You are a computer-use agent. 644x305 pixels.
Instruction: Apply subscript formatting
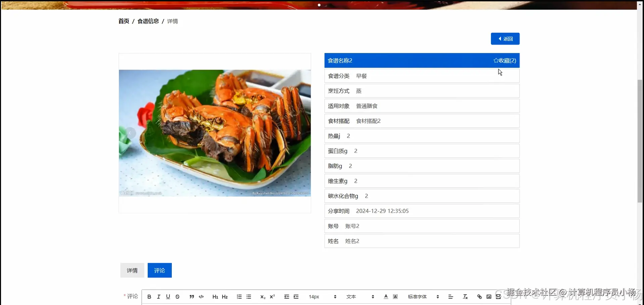tap(262, 297)
